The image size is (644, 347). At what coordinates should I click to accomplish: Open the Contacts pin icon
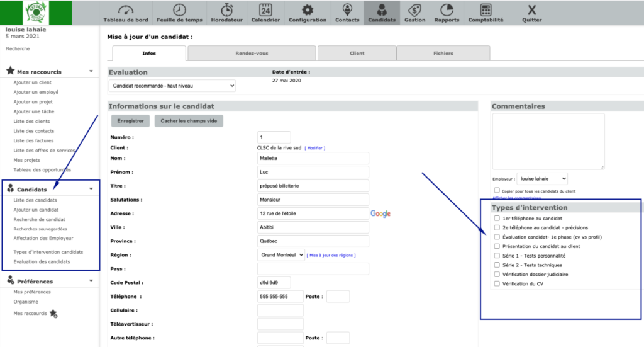click(347, 10)
